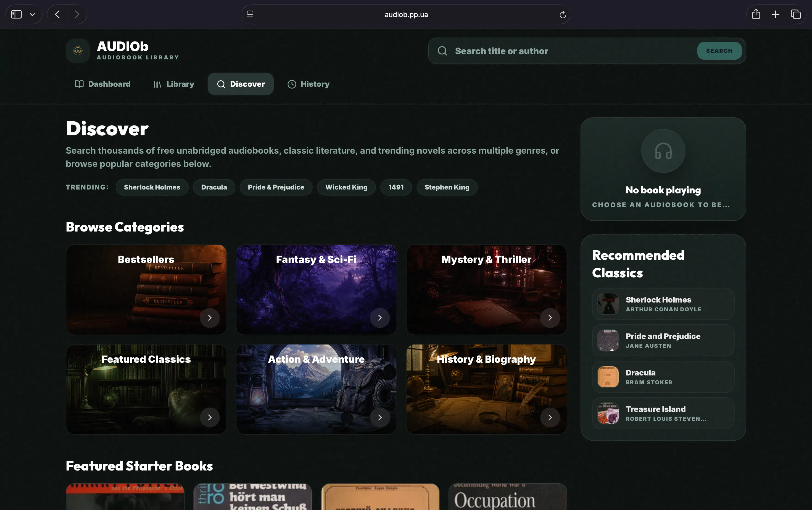Expand the tab group dropdown arrow
Viewport: 812px width, 510px height.
click(32, 14)
